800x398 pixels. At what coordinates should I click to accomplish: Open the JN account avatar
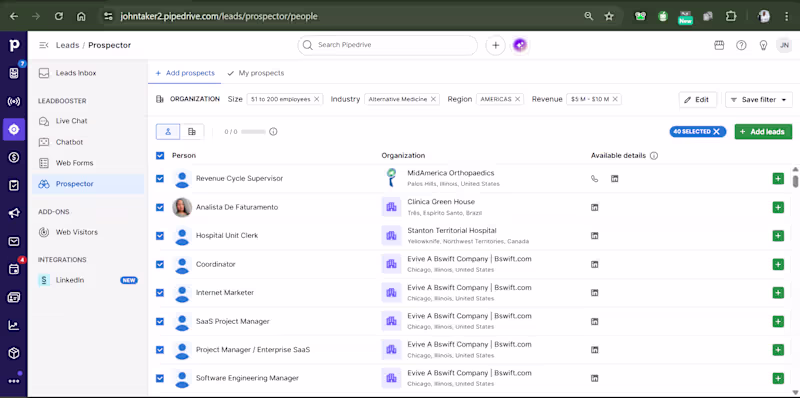tap(784, 45)
